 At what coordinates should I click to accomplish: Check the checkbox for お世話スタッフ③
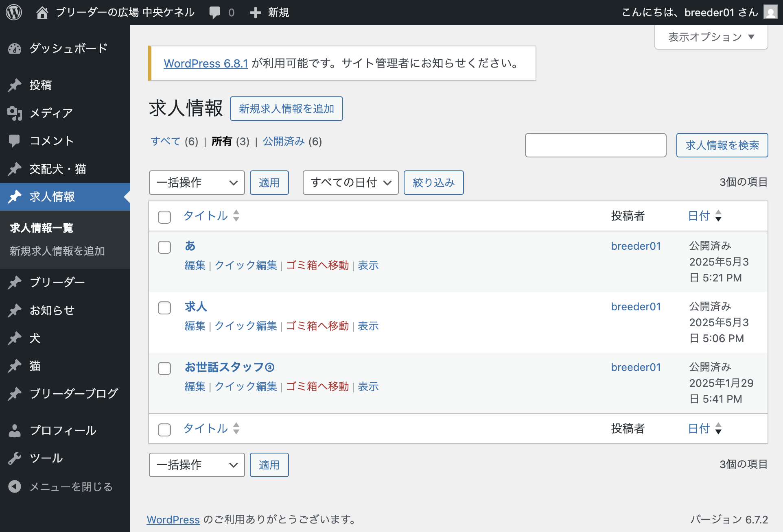click(164, 368)
